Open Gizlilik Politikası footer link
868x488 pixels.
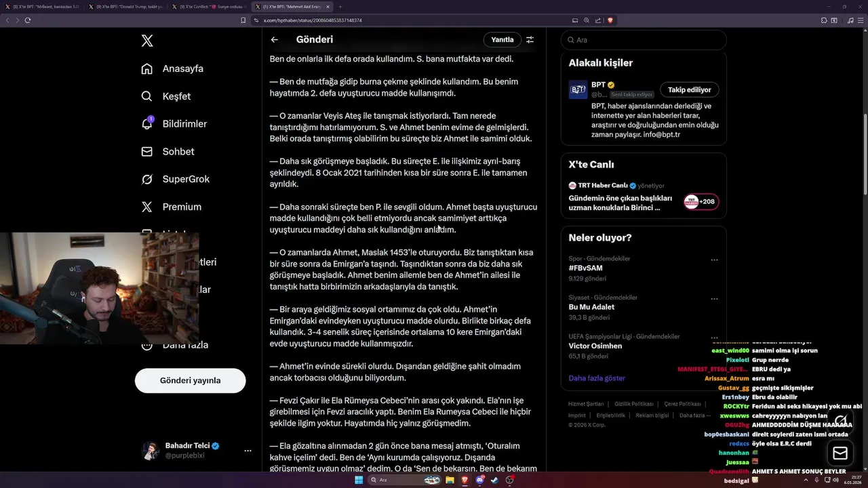point(634,404)
